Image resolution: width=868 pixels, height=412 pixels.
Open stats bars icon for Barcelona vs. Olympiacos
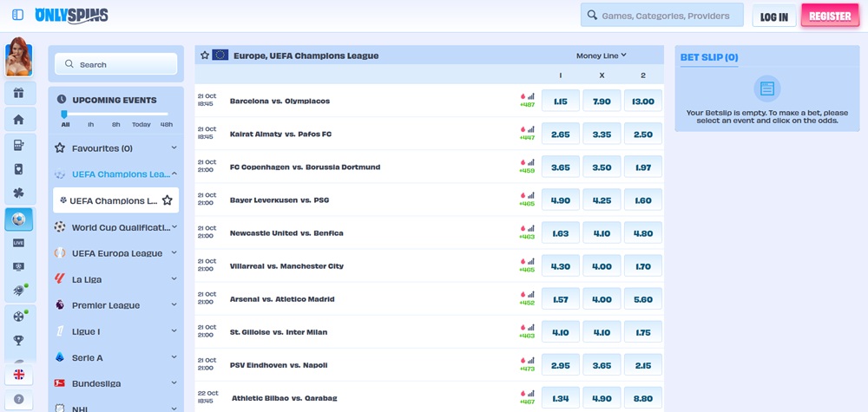coord(531,96)
